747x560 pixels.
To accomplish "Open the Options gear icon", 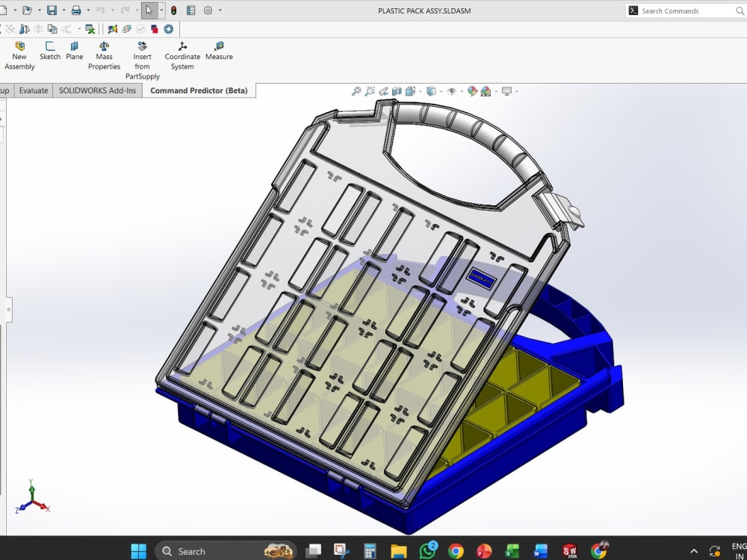I will 208,10.
